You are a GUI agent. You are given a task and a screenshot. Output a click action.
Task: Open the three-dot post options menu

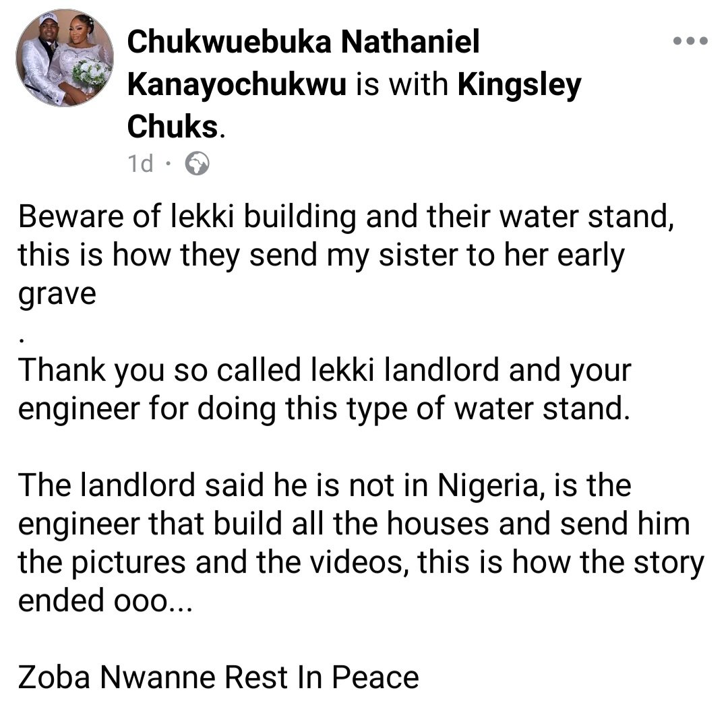tap(690, 41)
